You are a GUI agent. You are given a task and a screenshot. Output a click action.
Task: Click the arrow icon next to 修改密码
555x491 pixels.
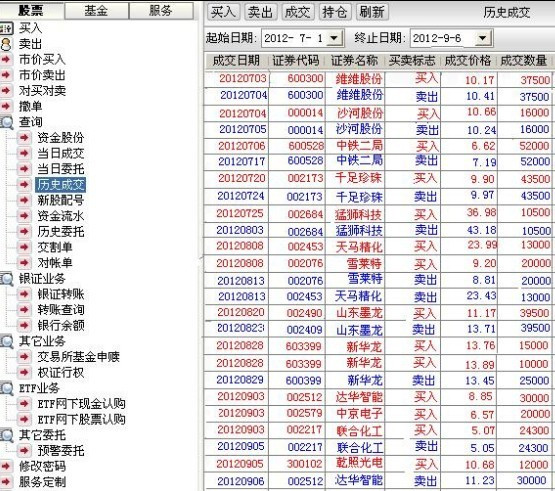(x=5, y=466)
